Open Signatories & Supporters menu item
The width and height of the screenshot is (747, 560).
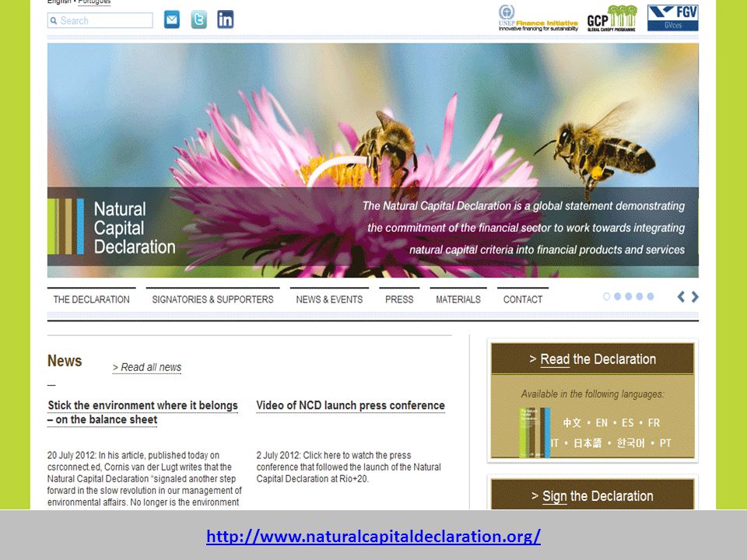212,299
